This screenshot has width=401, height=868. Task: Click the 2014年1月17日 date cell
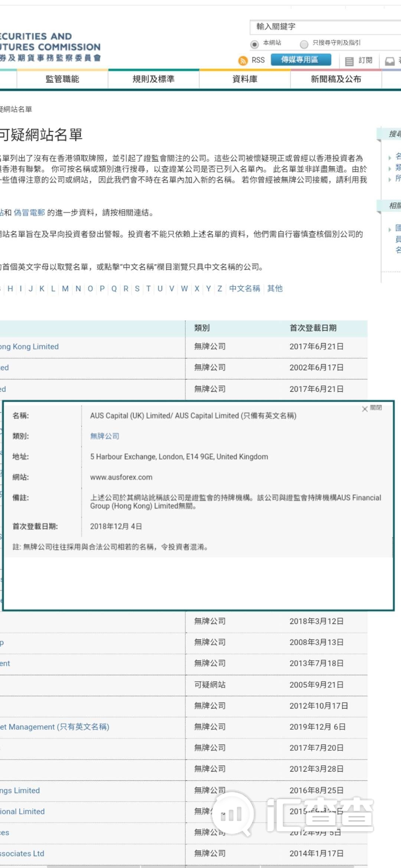pyautogui.click(x=316, y=854)
